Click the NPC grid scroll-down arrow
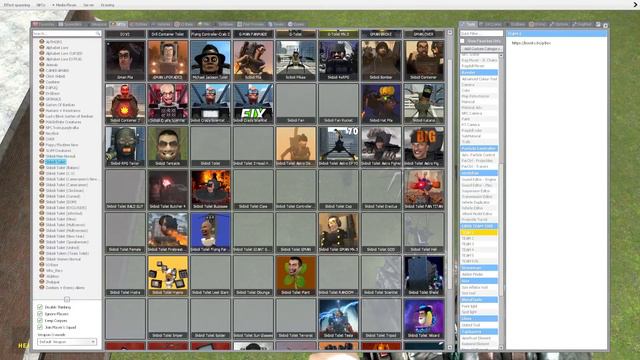 (x=450, y=347)
